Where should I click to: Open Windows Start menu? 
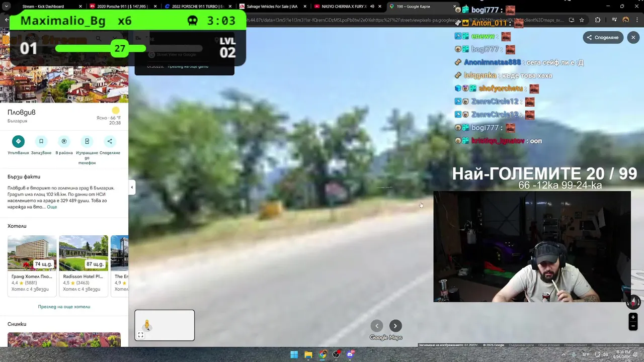[294, 354]
